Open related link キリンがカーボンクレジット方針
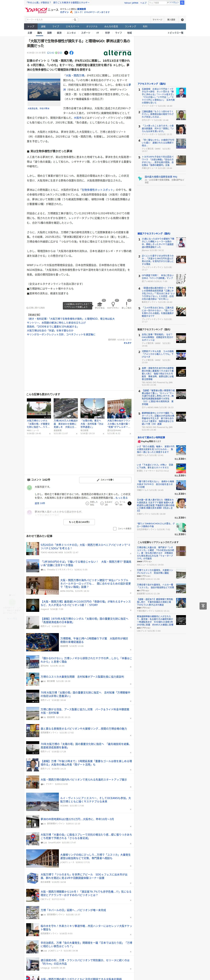The width and height of the screenshot is (210, 980). pos(61,334)
